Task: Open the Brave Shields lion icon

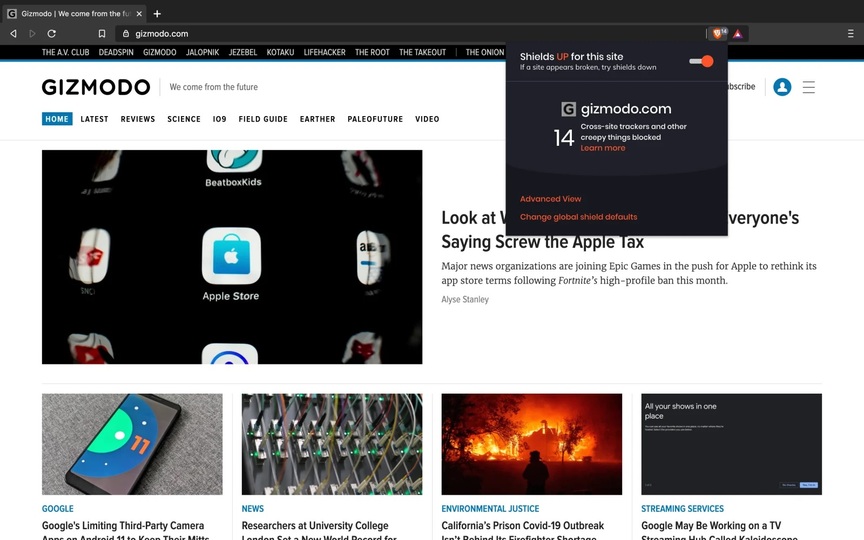Action: point(718,34)
